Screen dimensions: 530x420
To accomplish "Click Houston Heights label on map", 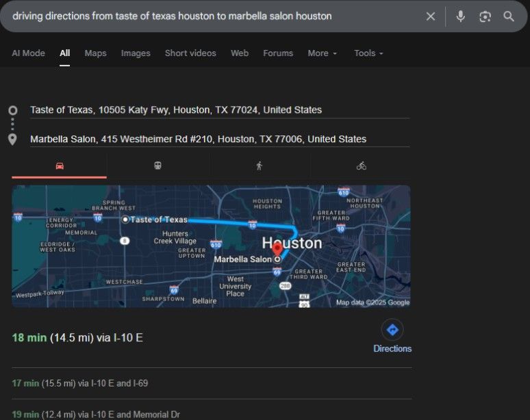I will (x=267, y=204).
